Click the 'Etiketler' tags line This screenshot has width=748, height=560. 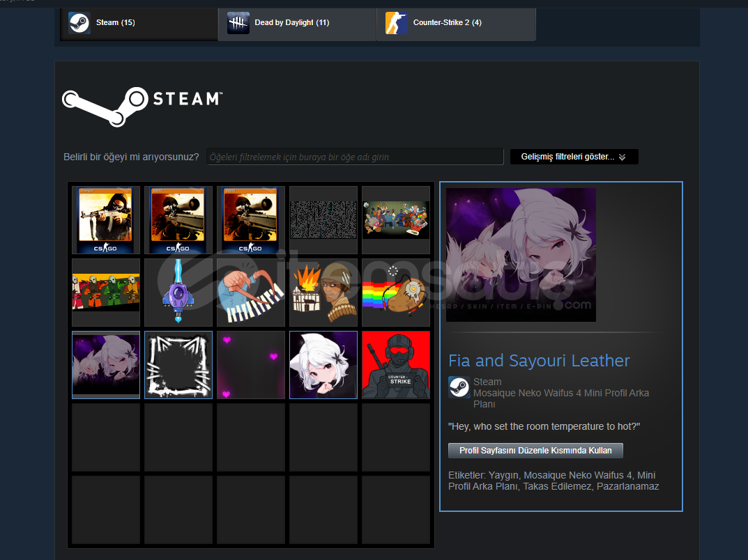pos(554,481)
